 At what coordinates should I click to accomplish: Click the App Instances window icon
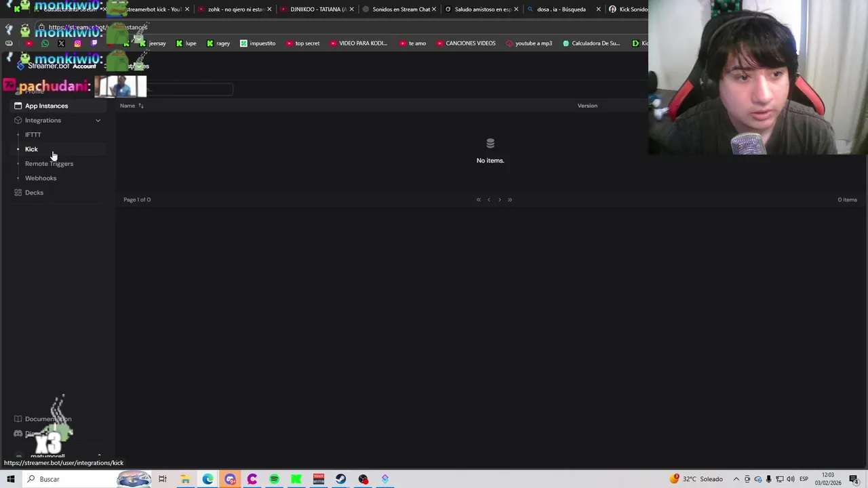pyautogui.click(x=18, y=106)
